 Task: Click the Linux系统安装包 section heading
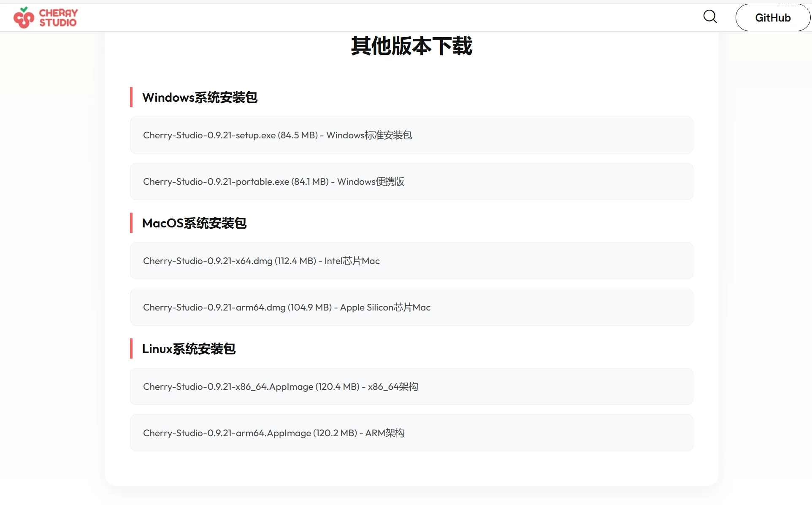(189, 349)
